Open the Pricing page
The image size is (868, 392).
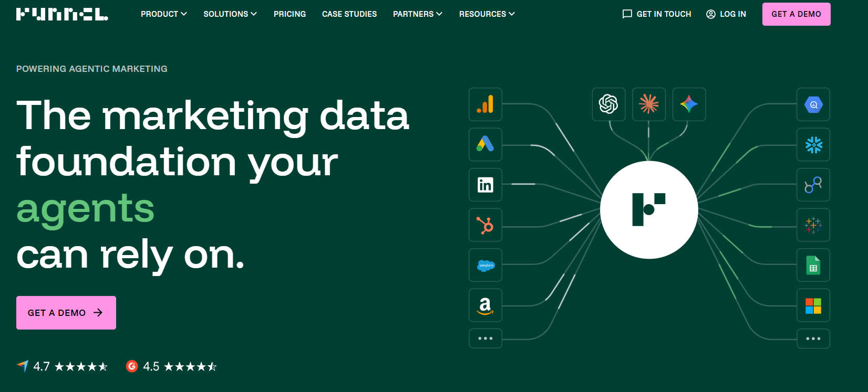pyautogui.click(x=290, y=14)
